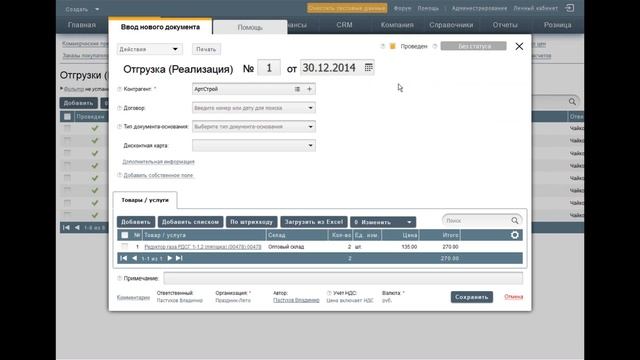Click help icon next to Контрагент label
The height and width of the screenshot is (360, 640).
tap(120, 89)
